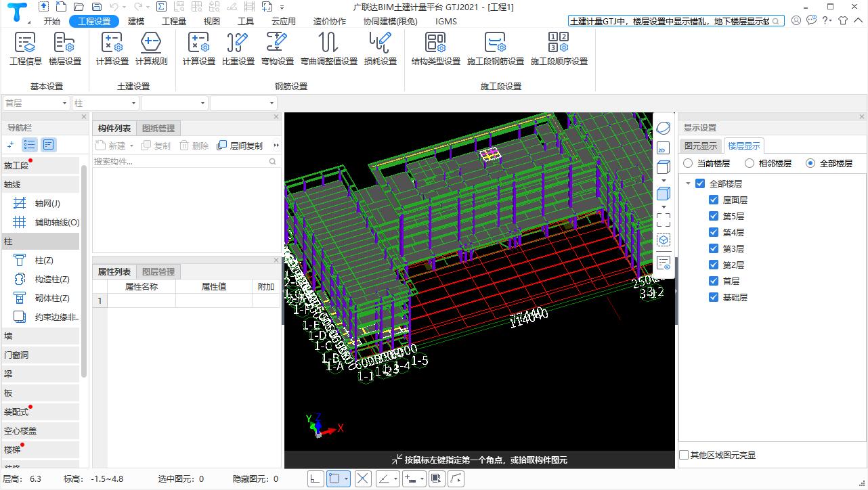
Task: Click the 轴网(J) grid icon
Action: [20, 203]
